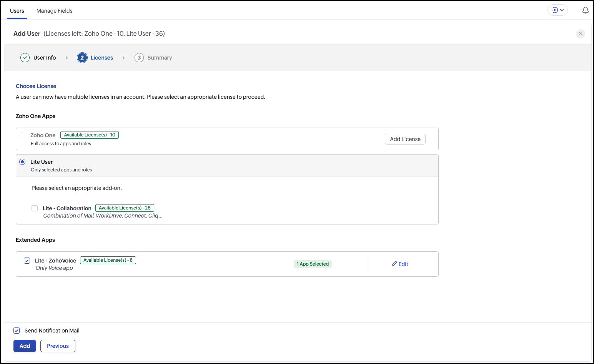This screenshot has width=594, height=364.
Task: Switch to the Users tab
Action: pyautogui.click(x=17, y=11)
